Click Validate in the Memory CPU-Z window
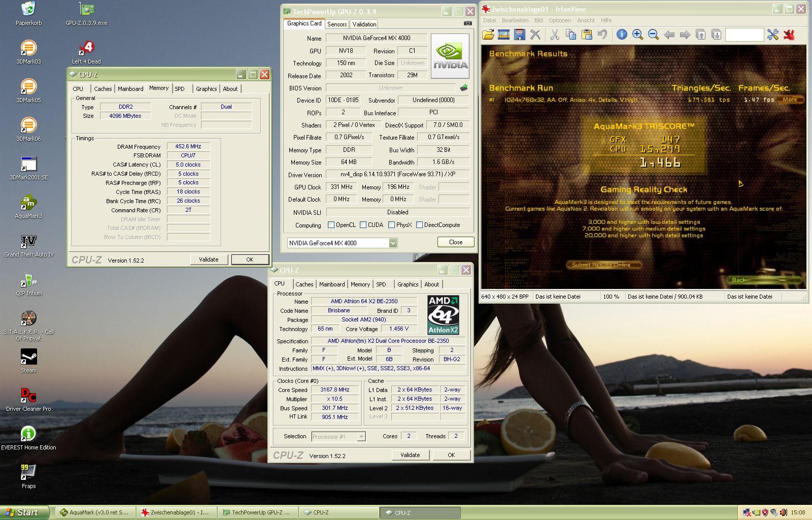Viewport: 812px width, 520px height. [209, 259]
